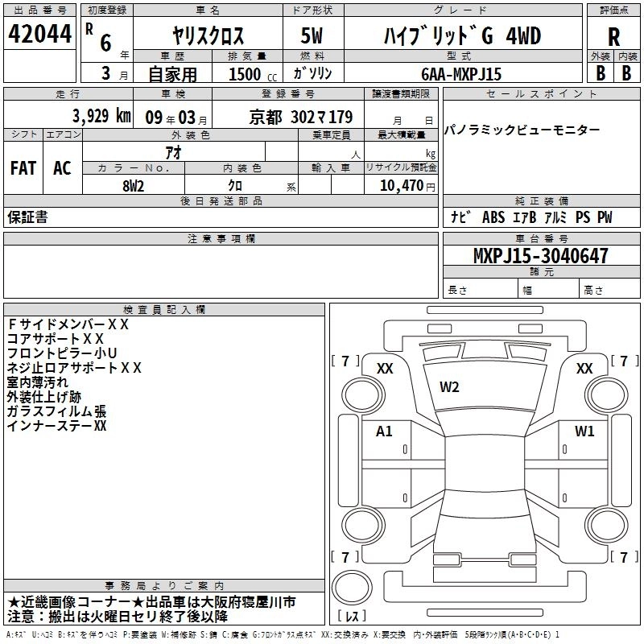The width and height of the screenshot is (644, 644).
Task: Click inspector note 外装仕上げ跡
Action: pos(44,397)
